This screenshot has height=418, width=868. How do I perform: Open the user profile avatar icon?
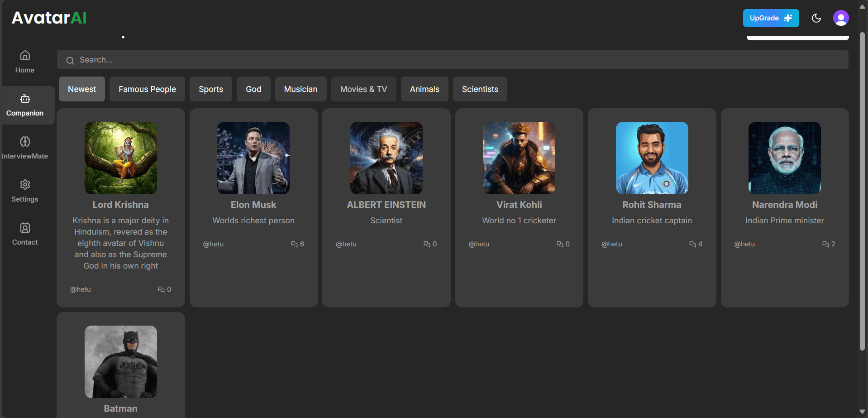pyautogui.click(x=841, y=18)
